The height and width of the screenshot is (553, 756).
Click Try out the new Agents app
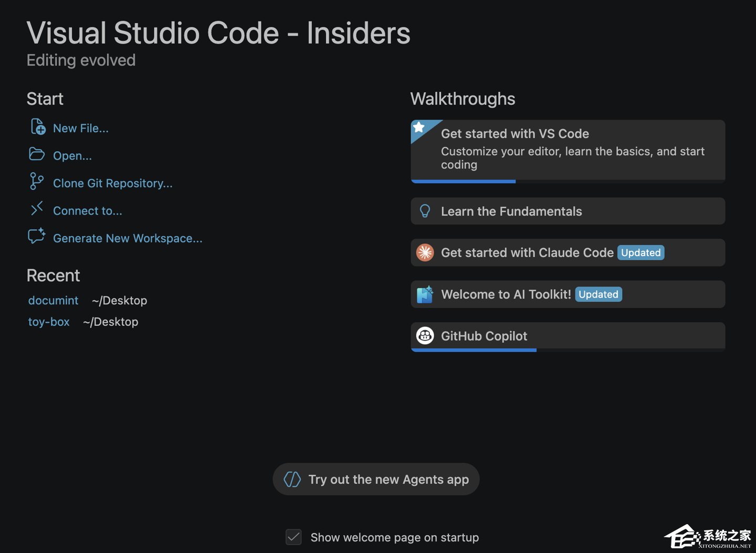[376, 479]
